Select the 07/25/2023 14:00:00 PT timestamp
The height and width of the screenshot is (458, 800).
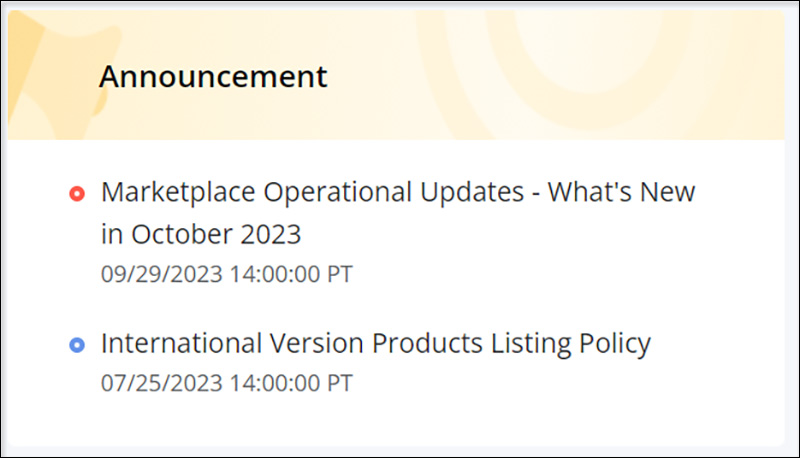point(227,383)
